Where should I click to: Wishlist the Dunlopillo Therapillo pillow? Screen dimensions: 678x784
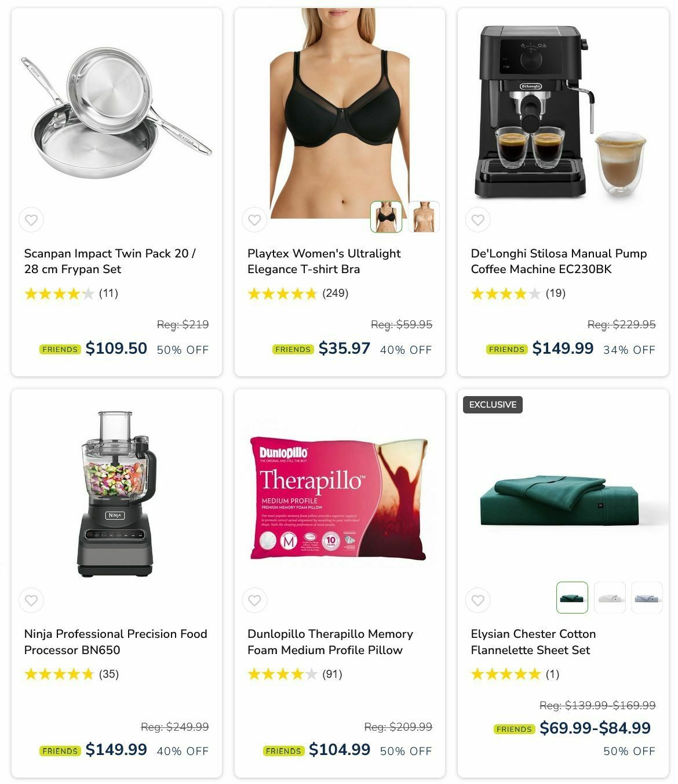pos(254,600)
